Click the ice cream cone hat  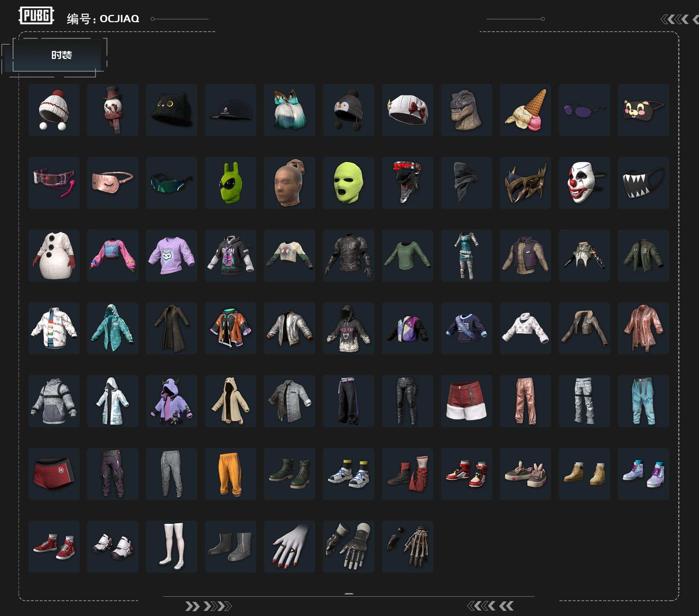click(525, 110)
